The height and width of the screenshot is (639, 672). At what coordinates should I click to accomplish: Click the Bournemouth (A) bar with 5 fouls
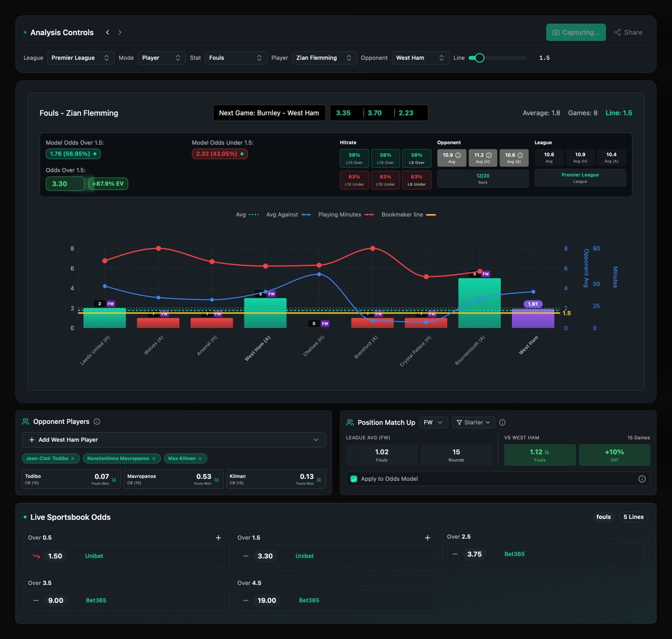[x=479, y=303]
